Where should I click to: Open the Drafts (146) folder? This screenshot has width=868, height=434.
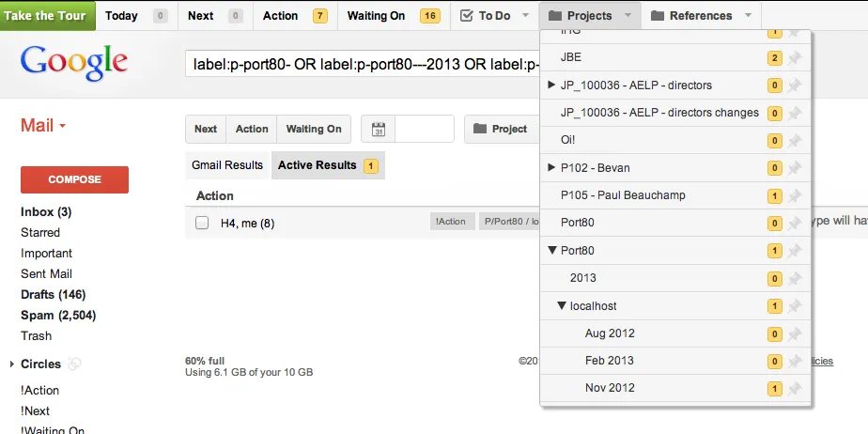pos(53,295)
